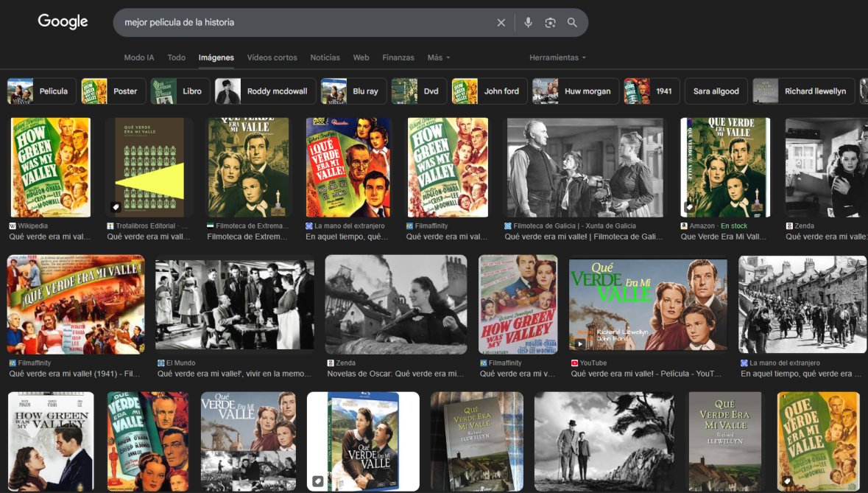Expand the Herramientas dropdown
This screenshot has width=868, height=493.
tap(557, 57)
